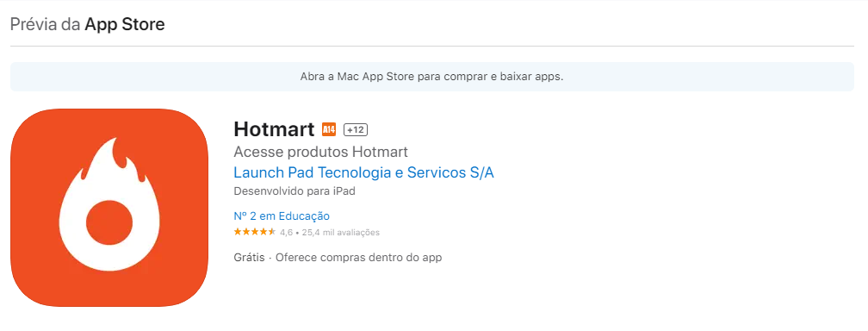Click the Grátis price label
This screenshot has width=868, height=331.
(x=249, y=257)
